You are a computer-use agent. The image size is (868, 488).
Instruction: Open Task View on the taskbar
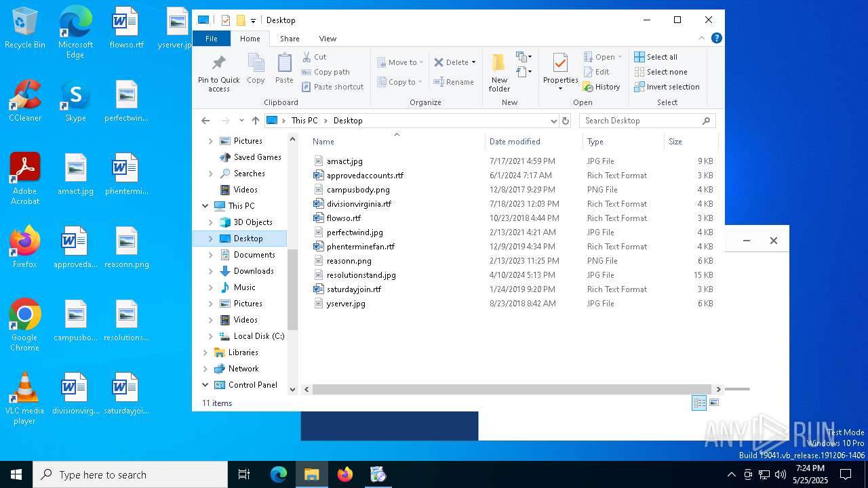[x=244, y=474]
